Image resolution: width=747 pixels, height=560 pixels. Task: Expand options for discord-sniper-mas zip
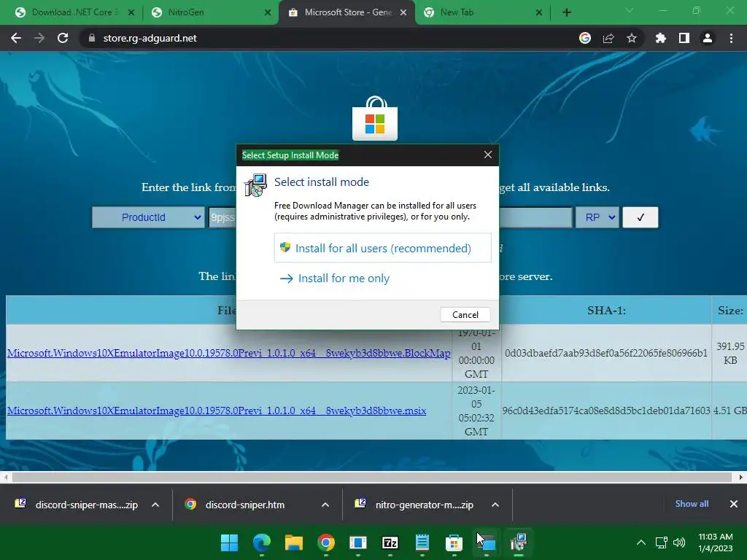click(155, 505)
